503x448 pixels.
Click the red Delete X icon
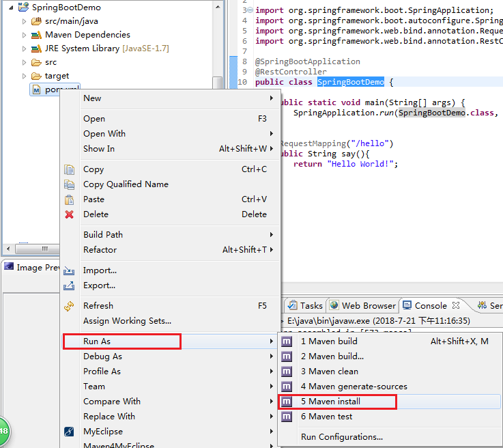pos(69,214)
